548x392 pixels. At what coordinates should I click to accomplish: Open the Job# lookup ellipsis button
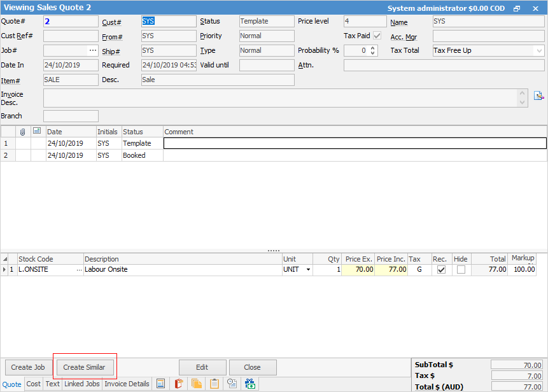93,50
